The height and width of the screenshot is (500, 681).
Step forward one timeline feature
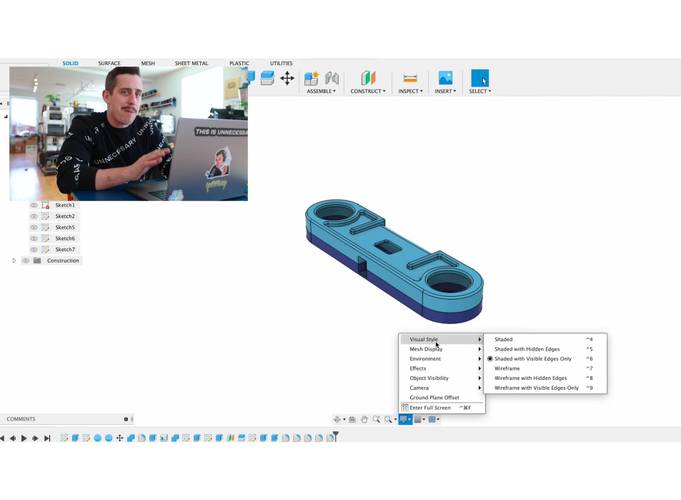35,438
